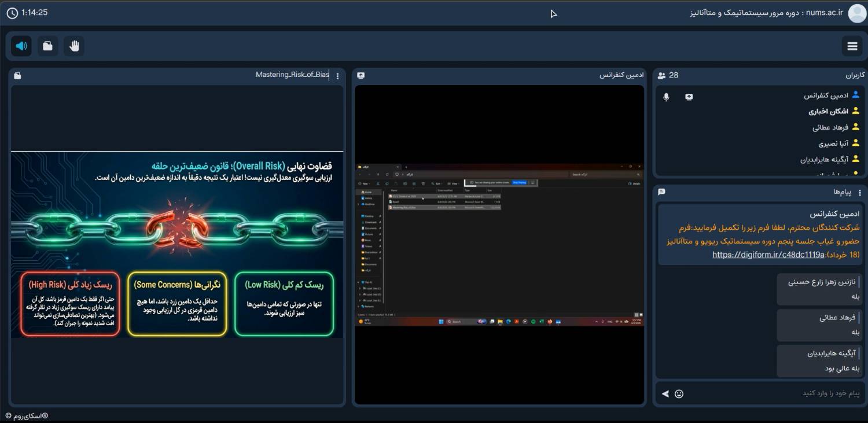868x423 pixels.
Task: Toggle the speaker sound button
Action: (21, 46)
